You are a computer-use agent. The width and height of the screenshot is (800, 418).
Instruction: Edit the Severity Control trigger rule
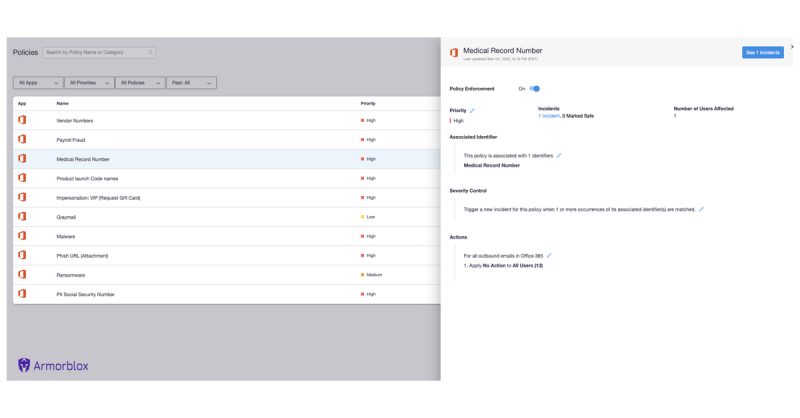click(x=702, y=209)
